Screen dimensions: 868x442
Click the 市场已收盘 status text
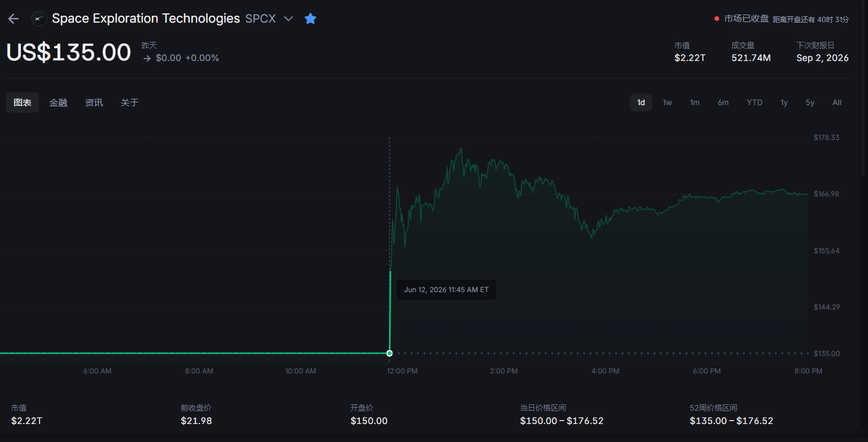pos(746,19)
